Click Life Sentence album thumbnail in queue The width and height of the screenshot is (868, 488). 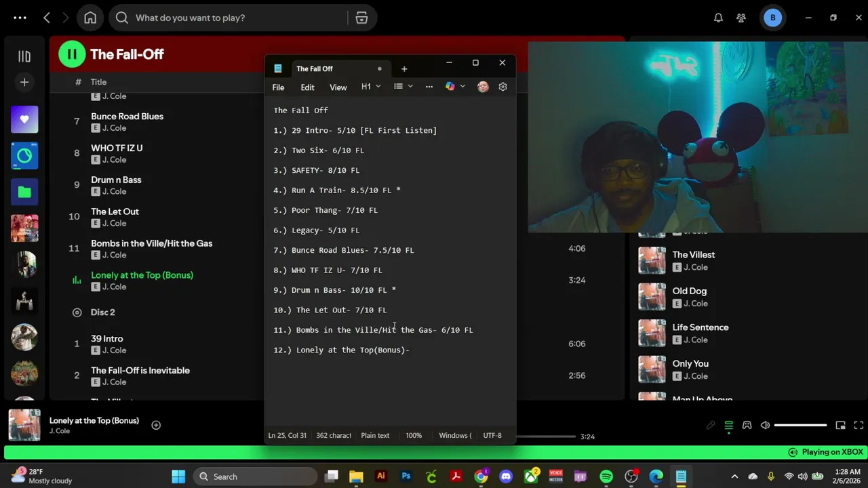pyautogui.click(x=652, y=333)
